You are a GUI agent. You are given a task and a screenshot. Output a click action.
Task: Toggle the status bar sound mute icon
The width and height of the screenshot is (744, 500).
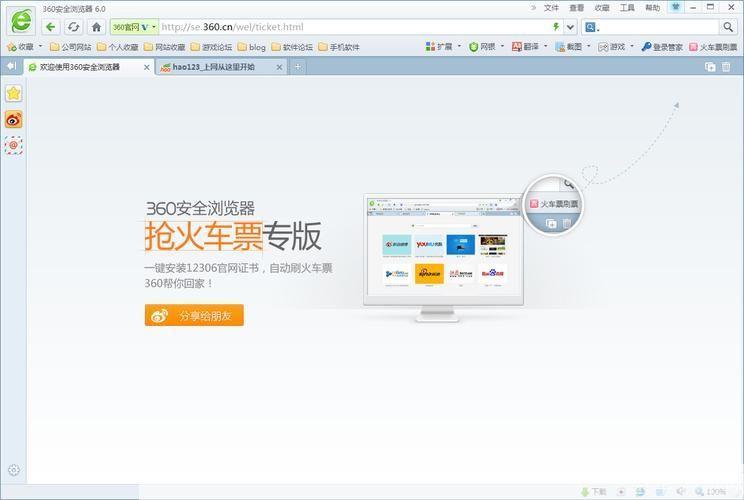pyautogui.click(x=680, y=491)
